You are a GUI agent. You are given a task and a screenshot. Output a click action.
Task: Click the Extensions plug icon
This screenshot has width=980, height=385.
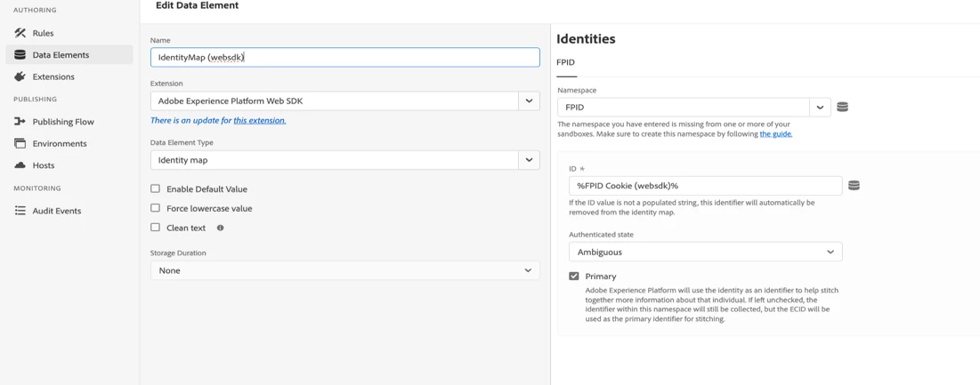click(20, 76)
